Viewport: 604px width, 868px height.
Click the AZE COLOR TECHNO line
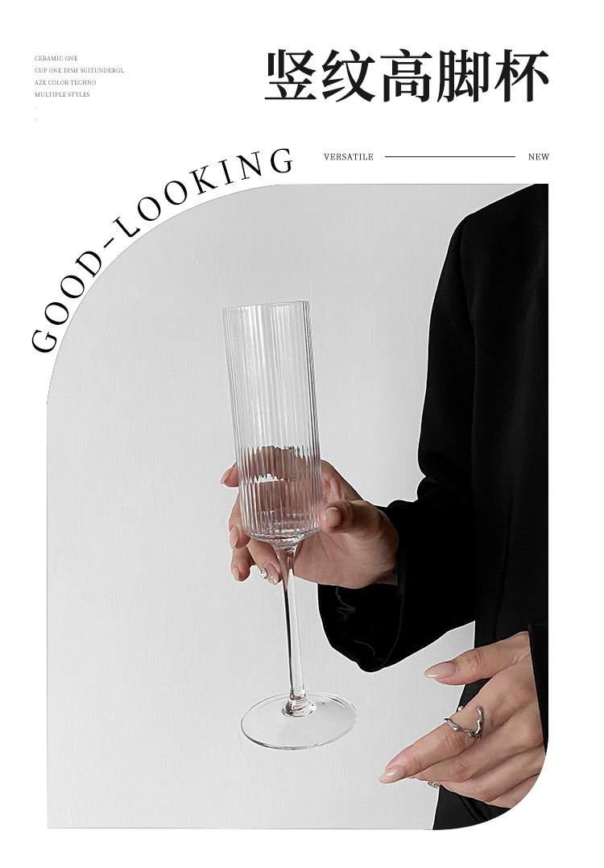[x=65, y=82]
